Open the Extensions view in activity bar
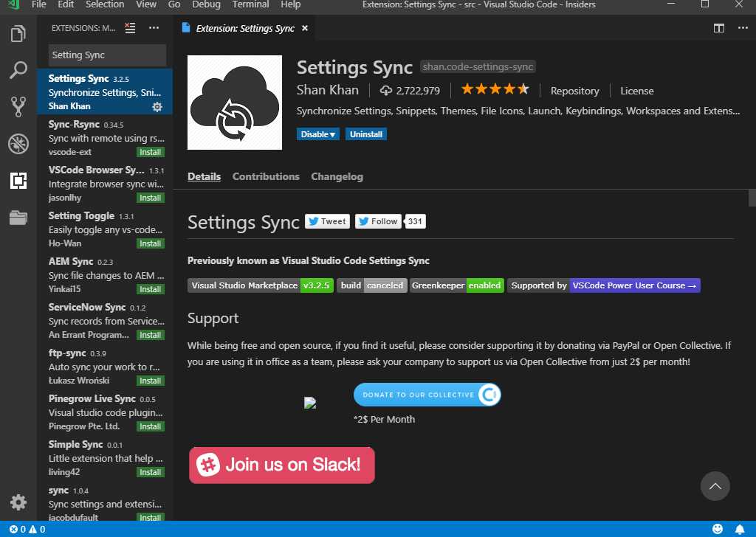This screenshot has height=537, width=756. [x=18, y=181]
